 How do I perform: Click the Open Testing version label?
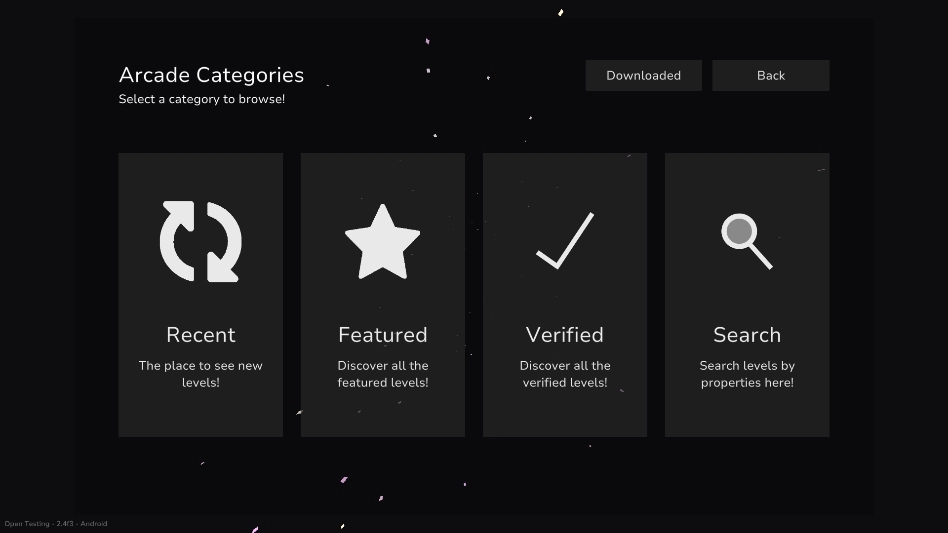click(x=55, y=524)
